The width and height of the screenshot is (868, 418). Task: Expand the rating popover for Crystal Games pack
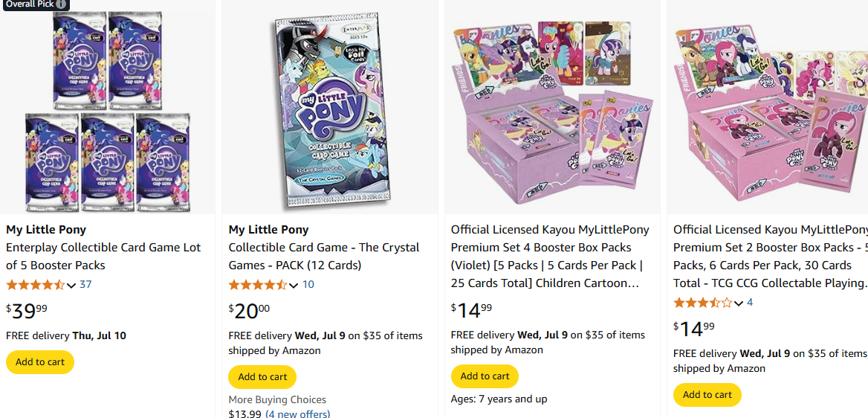coord(294,285)
